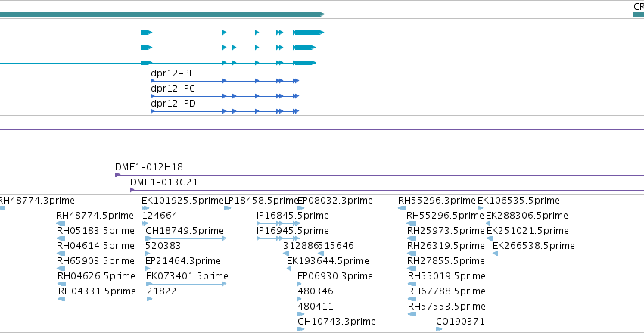
Task: Select the EK288306.5prime EST label
Action: pos(527,216)
